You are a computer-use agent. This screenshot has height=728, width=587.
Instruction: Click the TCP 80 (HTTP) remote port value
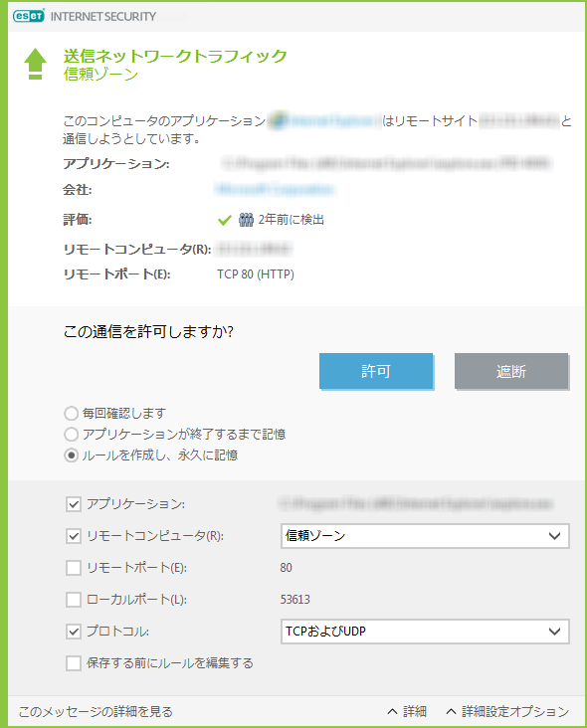coord(256,274)
